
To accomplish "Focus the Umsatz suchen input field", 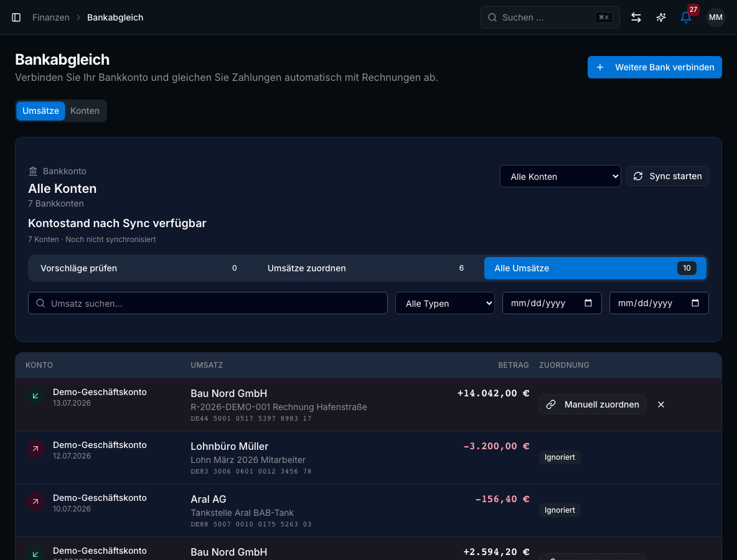I will point(208,303).
